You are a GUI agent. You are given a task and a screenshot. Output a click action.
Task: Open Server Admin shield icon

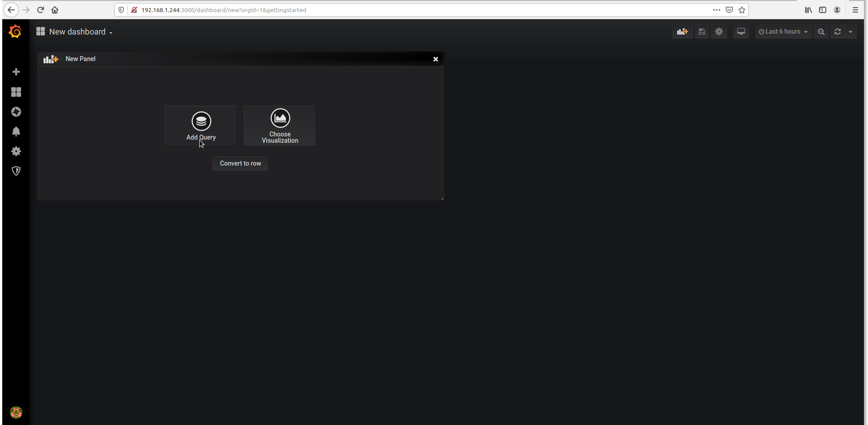tap(16, 171)
